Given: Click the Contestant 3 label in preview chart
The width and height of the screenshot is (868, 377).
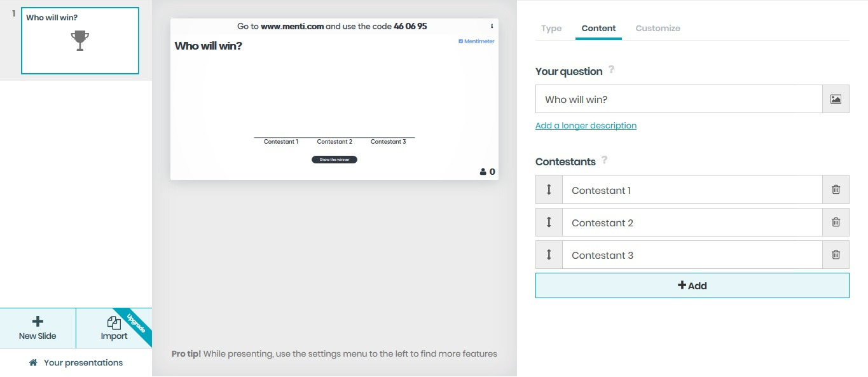Looking at the screenshot, I should (x=388, y=142).
